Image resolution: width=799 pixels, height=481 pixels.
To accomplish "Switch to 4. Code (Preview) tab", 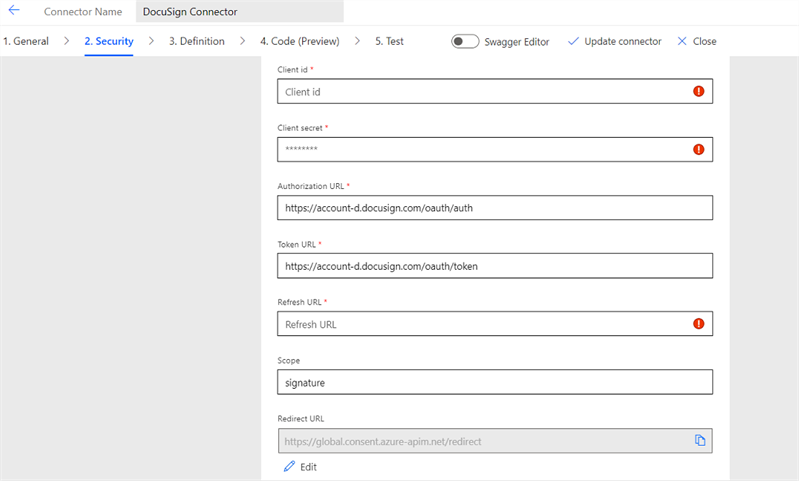I will tap(299, 41).
